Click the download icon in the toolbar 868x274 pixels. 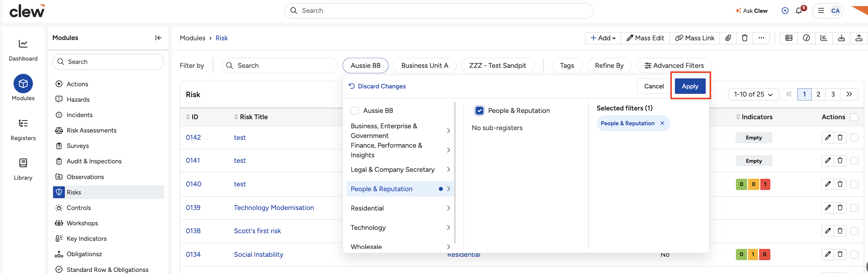(841, 38)
